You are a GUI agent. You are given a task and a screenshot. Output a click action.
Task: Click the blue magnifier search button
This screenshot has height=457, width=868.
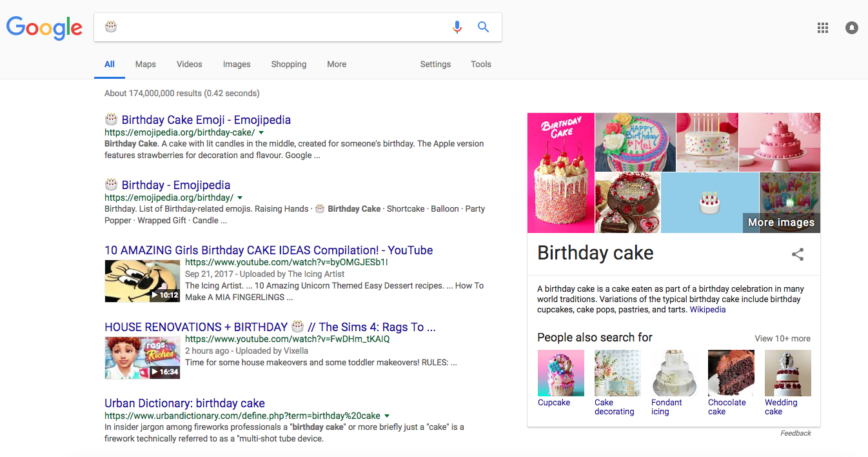483,27
